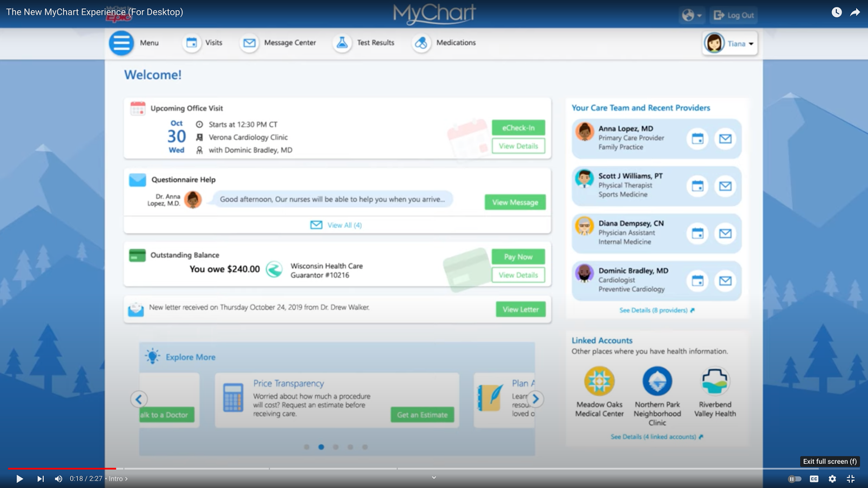Toggle YouTube autoplay switch

[x=794, y=479]
